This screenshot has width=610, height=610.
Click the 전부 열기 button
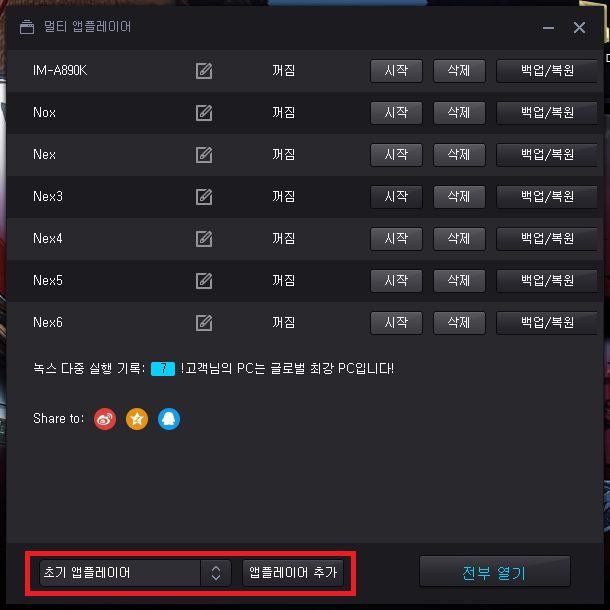click(494, 571)
